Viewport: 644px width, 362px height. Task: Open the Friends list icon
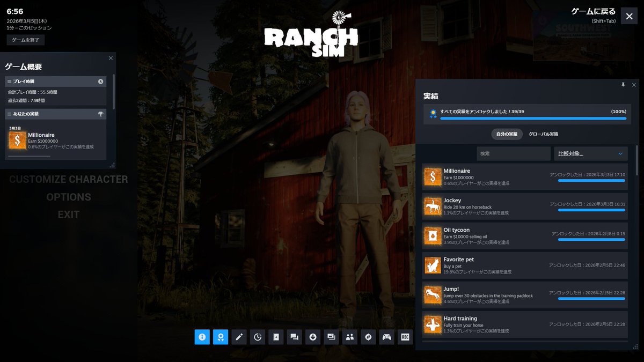(350, 337)
